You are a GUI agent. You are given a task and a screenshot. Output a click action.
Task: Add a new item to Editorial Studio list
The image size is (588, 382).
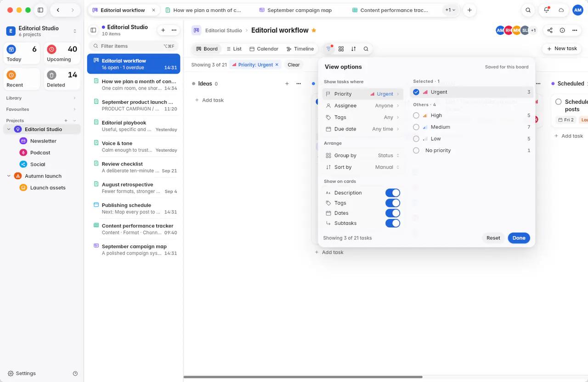click(163, 30)
